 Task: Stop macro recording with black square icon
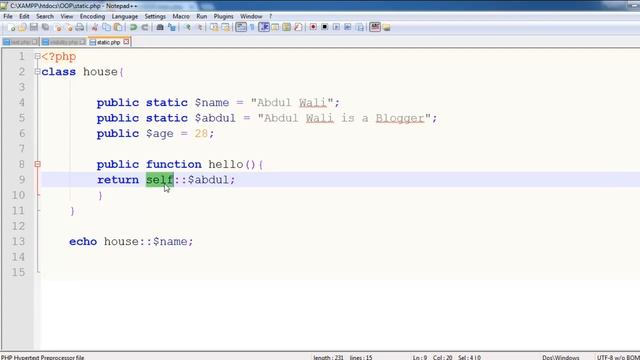[324, 27]
